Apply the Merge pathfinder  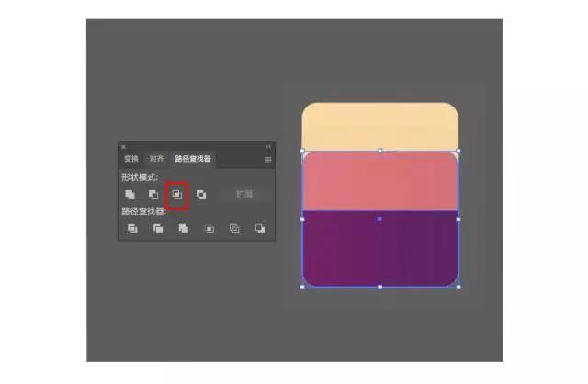click(184, 229)
